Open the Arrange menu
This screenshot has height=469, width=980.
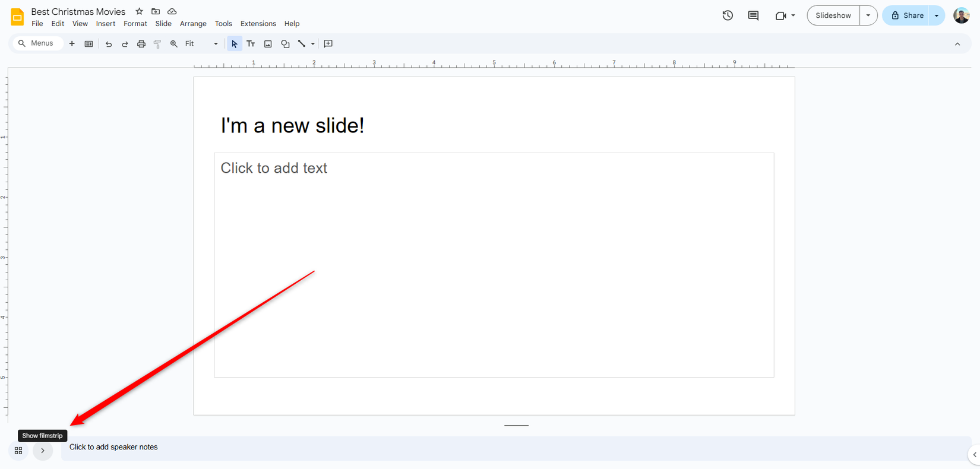[193, 24]
